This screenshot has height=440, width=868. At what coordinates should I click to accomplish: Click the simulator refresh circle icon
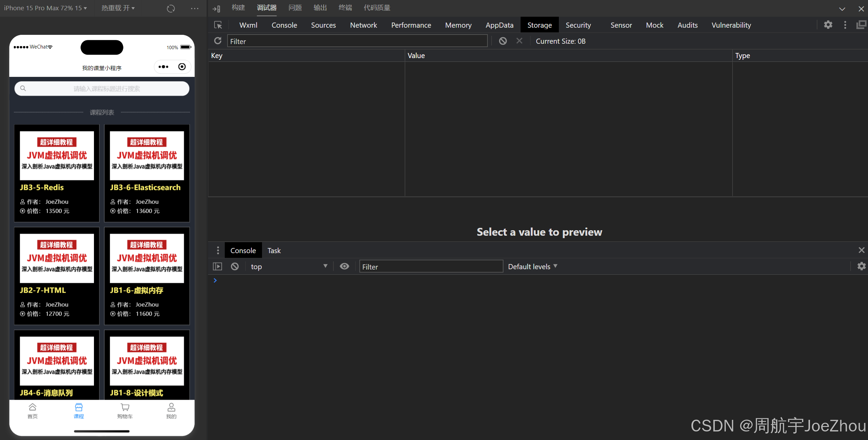pyautogui.click(x=171, y=8)
